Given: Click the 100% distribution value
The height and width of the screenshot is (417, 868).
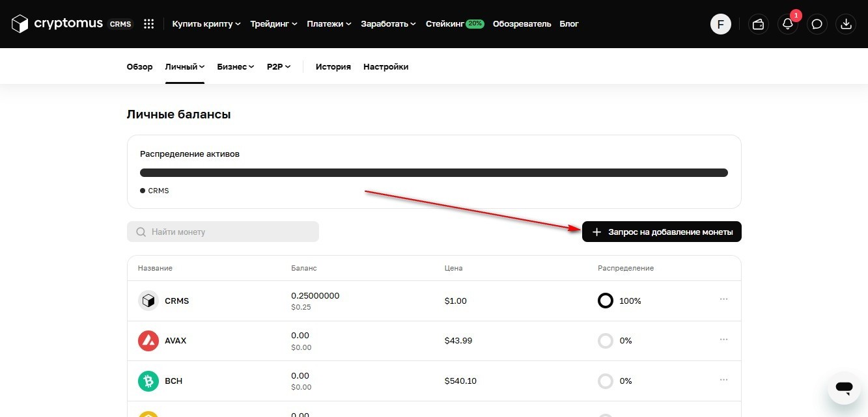Looking at the screenshot, I should pyautogui.click(x=630, y=301).
